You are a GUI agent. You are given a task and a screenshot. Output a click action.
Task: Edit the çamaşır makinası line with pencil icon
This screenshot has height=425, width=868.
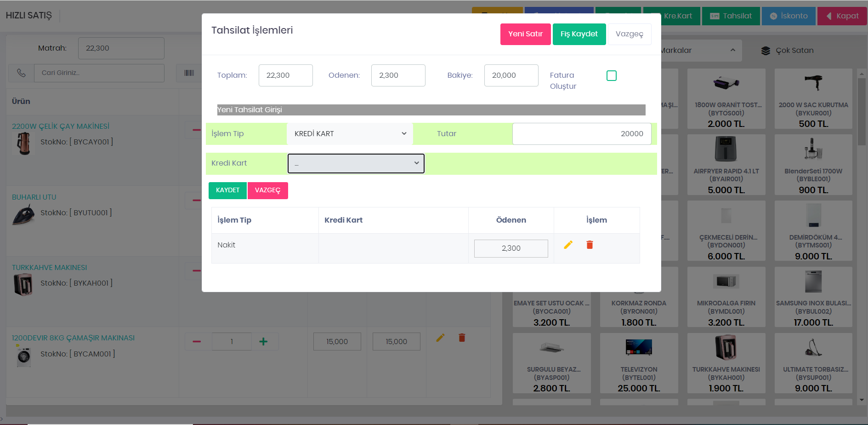point(440,338)
